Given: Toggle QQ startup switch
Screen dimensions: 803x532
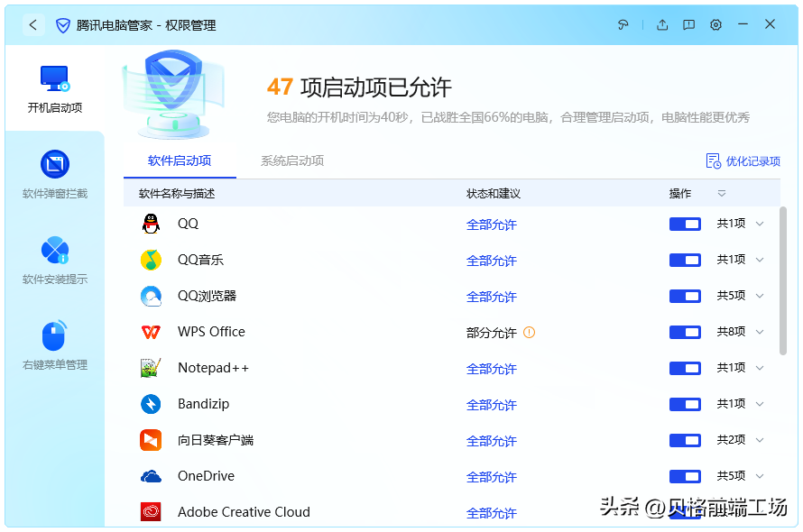Looking at the screenshot, I should pos(685,224).
